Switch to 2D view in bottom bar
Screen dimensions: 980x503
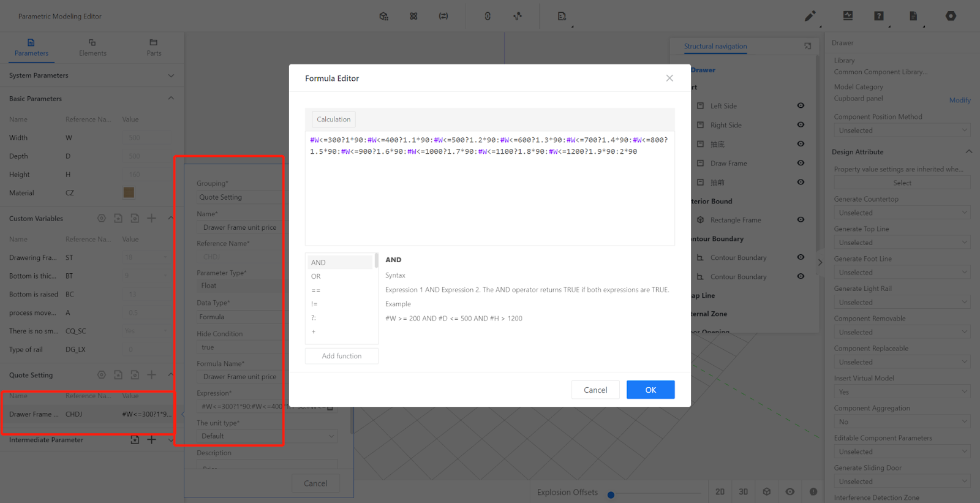[x=720, y=492]
